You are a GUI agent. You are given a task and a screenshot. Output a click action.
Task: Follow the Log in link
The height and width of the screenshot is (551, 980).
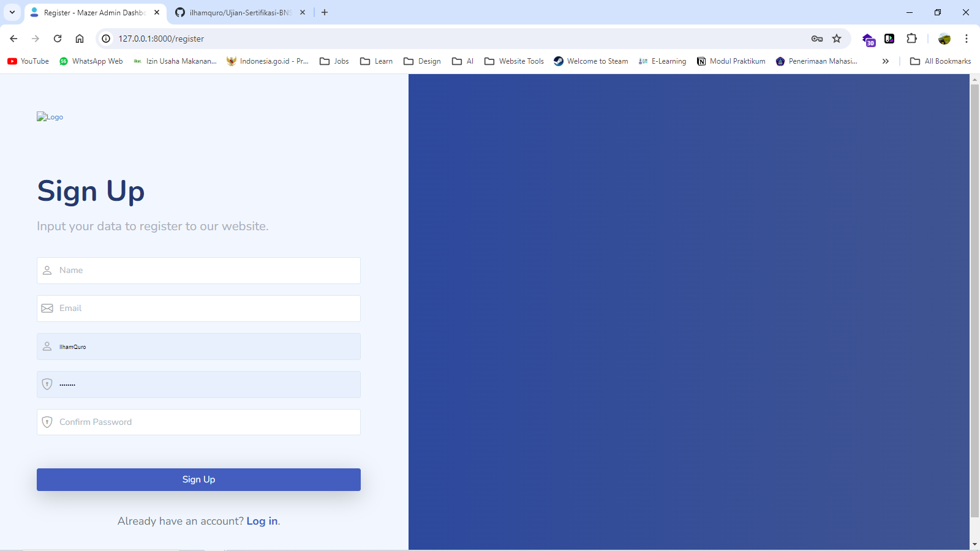click(x=262, y=521)
